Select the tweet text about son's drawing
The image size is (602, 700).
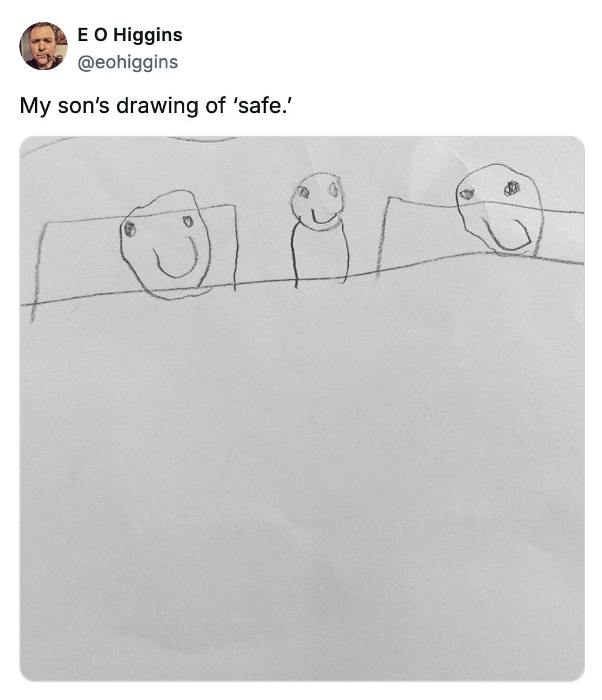point(156,106)
